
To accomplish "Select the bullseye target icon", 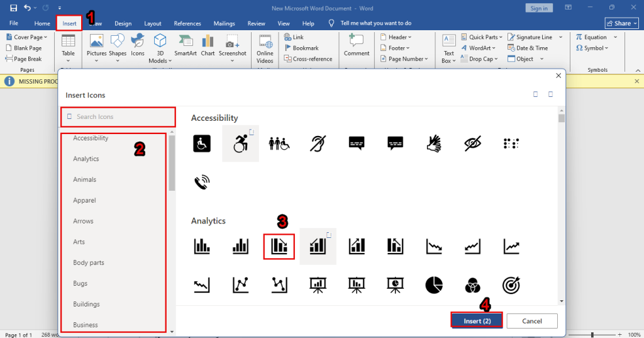I will tap(511, 285).
